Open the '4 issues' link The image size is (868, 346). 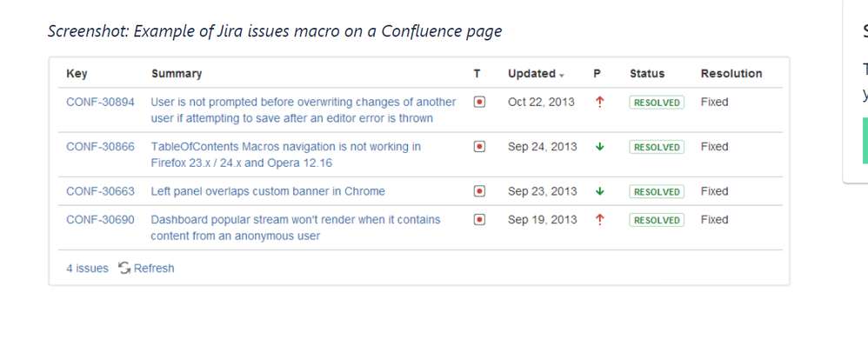(88, 269)
